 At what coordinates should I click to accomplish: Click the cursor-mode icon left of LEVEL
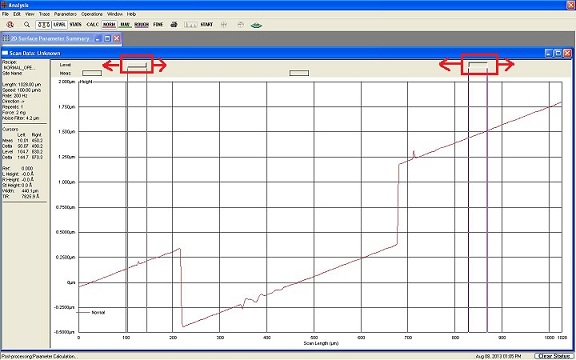click(44, 25)
